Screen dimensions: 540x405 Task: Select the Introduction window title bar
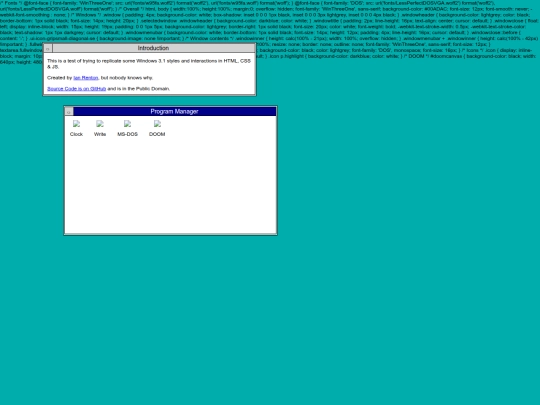[x=154, y=48]
